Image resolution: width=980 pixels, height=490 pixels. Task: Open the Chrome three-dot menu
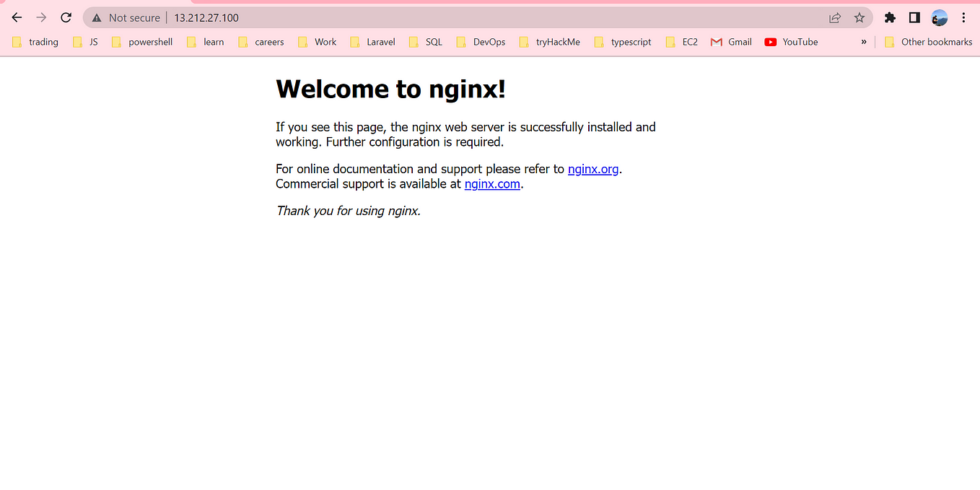[x=963, y=18]
